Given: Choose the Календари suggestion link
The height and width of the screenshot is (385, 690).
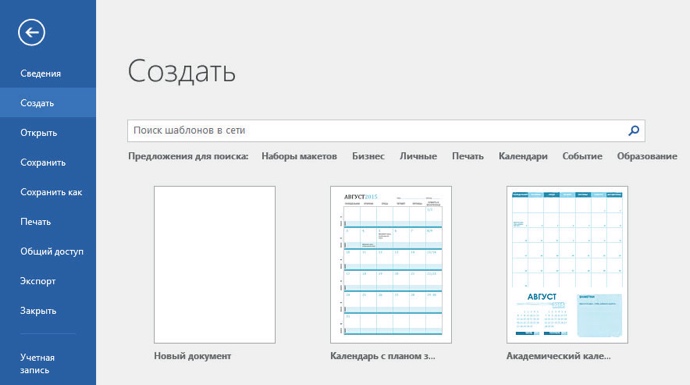Looking at the screenshot, I should click(x=523, y=156).
